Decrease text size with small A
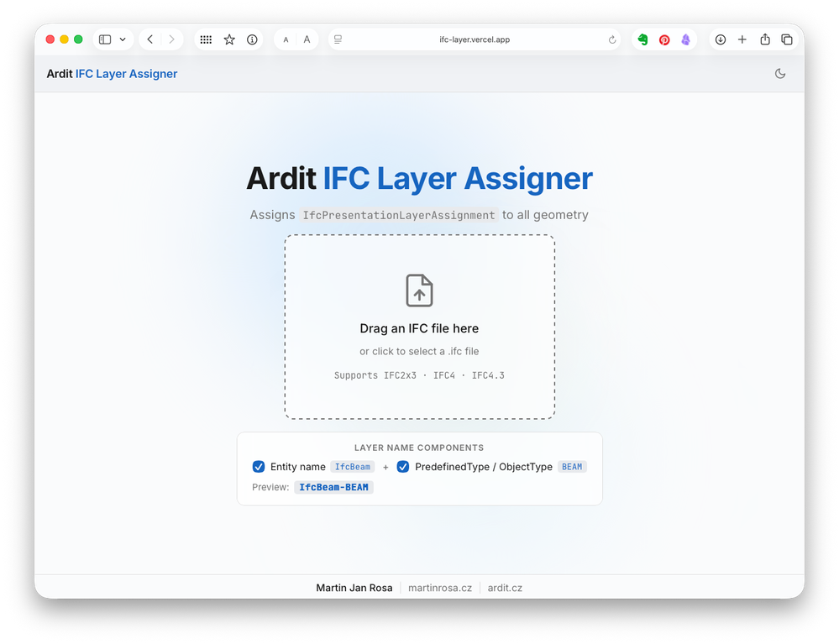The image size is (839, 644). pyautogui.click(x=286, y=40)
